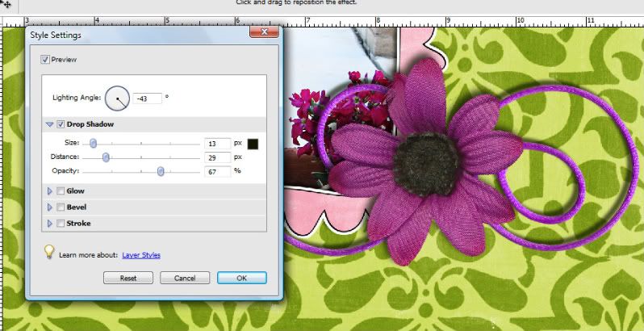The height and width of the screenshot is (331, 644).
Task: Expand the Bevel section triangle
Action: pos(50,207)
